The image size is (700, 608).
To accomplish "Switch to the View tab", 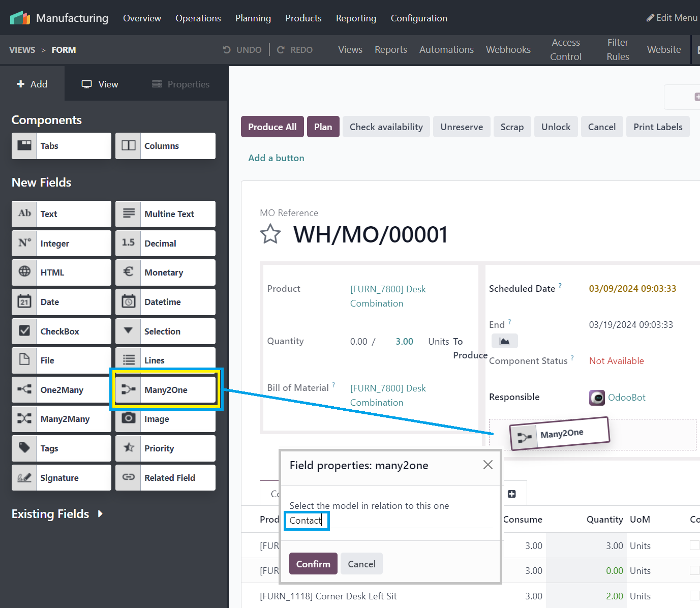I will tap(100, 84).
